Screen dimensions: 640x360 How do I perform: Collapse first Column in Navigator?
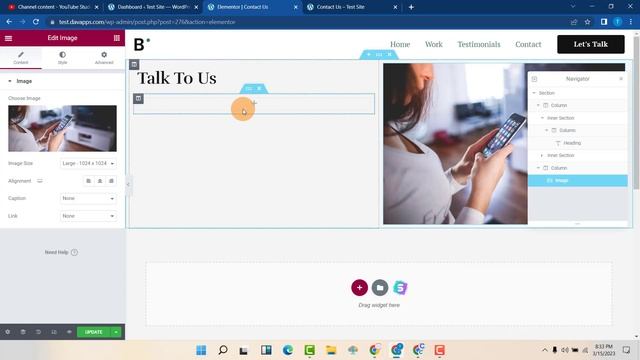coord(538,105)
